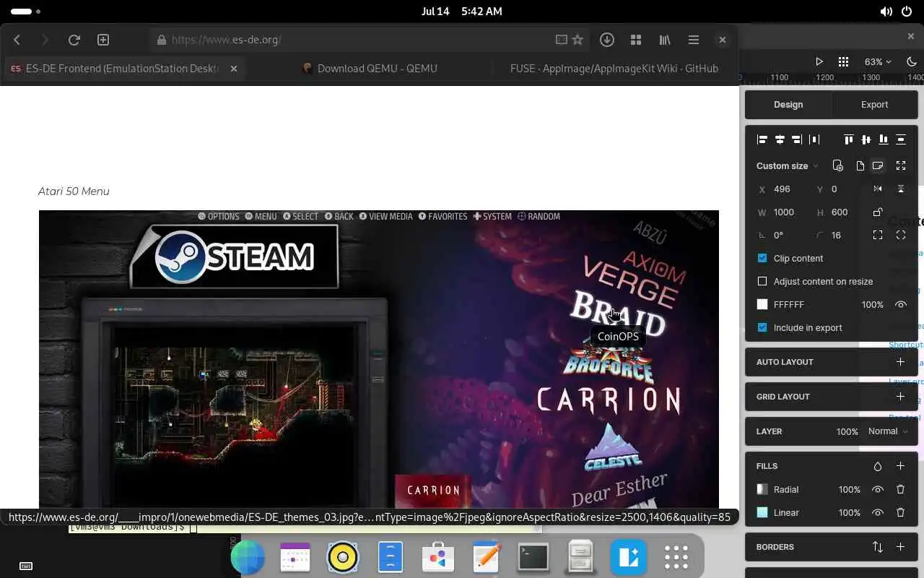Viewport: 924px width, 578px height.
Task: Delete the Linear fill
Action: click(901, 512)
